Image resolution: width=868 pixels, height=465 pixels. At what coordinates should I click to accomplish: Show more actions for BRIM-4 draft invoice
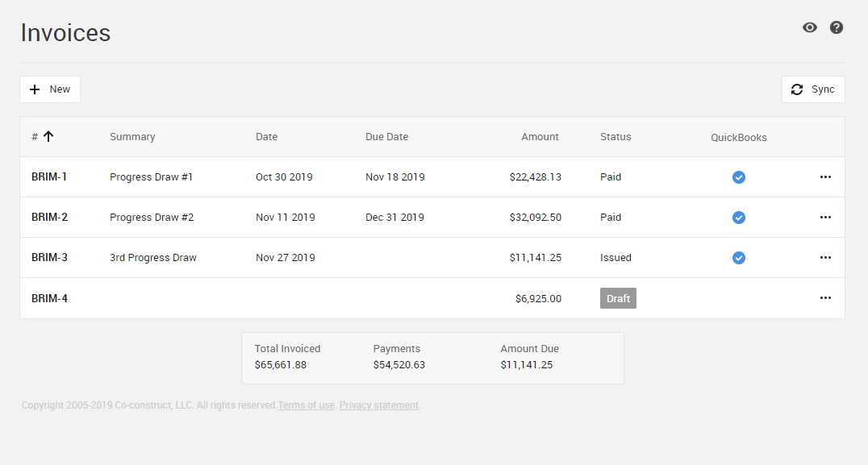825,298
